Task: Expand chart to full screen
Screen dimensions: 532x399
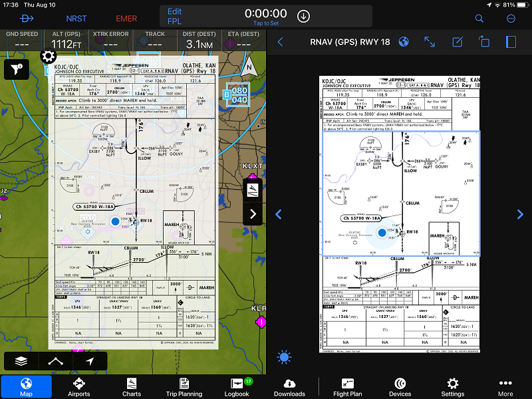Action: [430, 42]
